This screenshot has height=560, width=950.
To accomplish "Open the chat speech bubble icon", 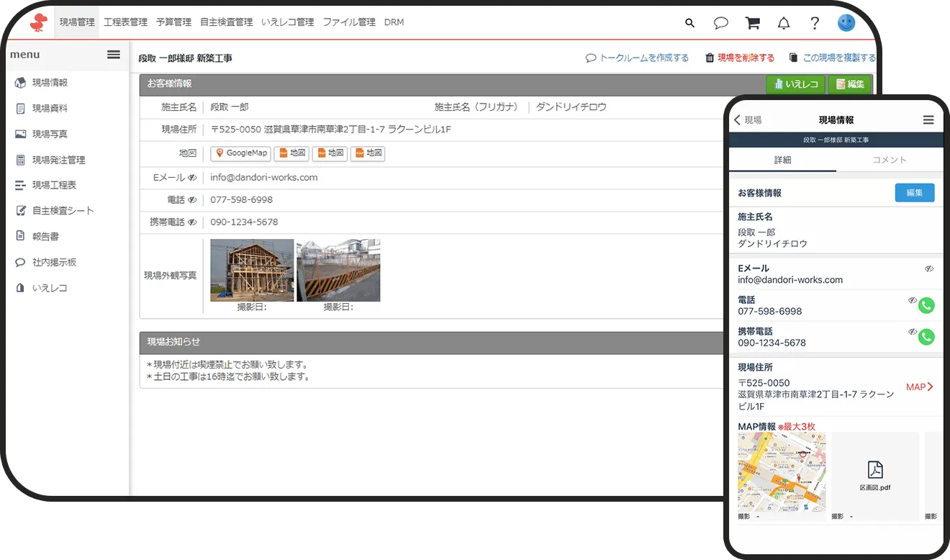I will point(720,23).
